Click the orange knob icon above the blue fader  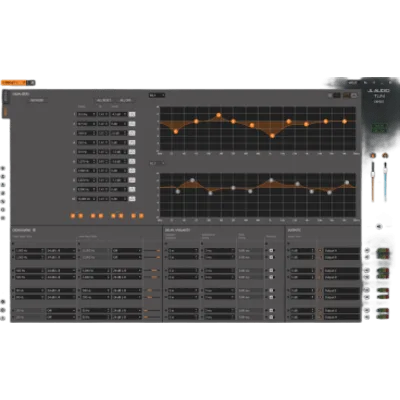point(385,155)
